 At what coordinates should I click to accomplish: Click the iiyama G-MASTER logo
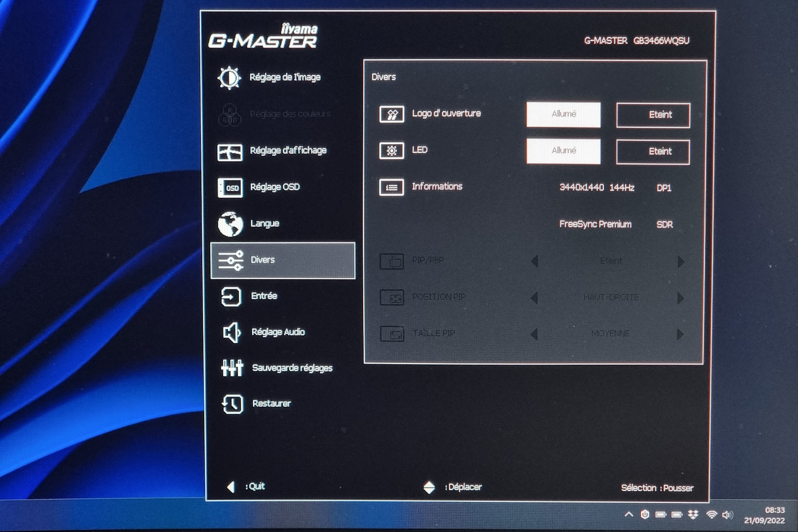(263, 36)
